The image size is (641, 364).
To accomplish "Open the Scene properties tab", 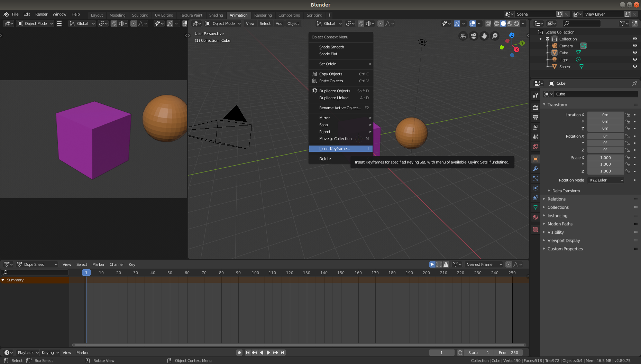I will [535, 137].
